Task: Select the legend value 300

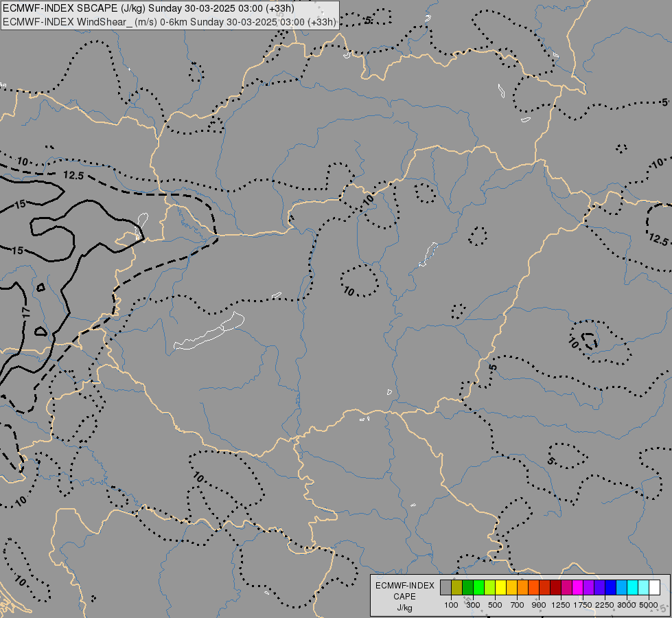Action: pos(473,605)
